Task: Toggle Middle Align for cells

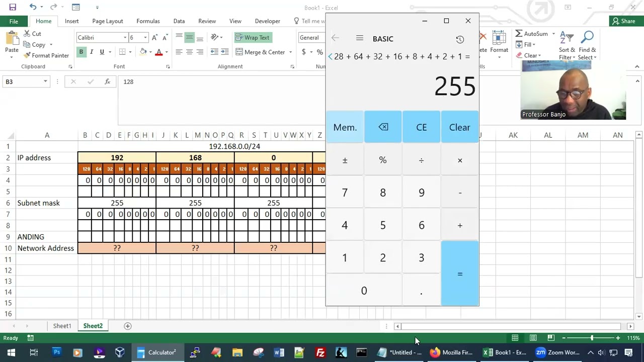Action: 189,38
